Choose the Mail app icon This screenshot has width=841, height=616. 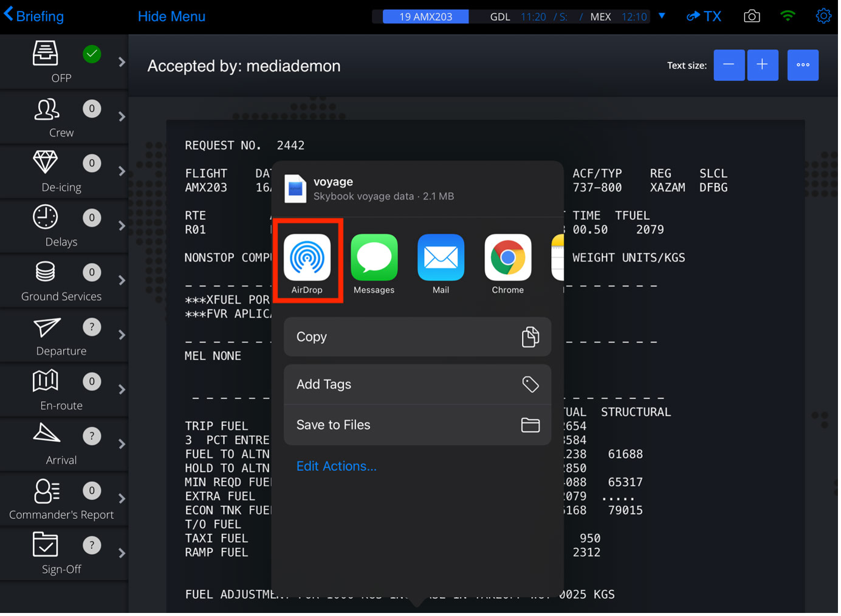441,258
